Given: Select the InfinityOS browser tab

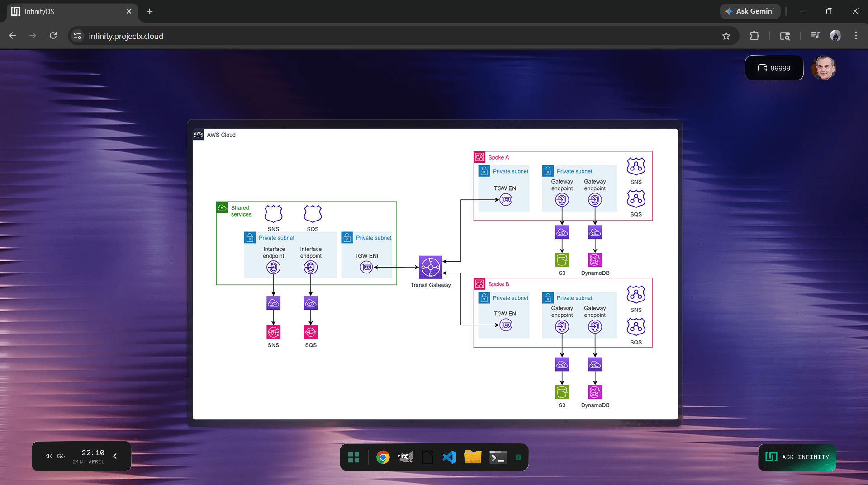Looking at the screenshot, I should click(x=71, y=11).
